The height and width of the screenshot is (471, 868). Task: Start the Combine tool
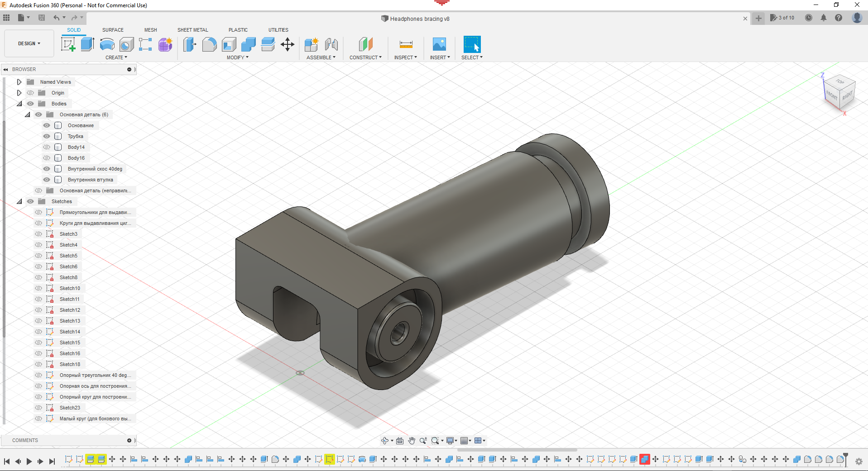[x=249, y=44]
